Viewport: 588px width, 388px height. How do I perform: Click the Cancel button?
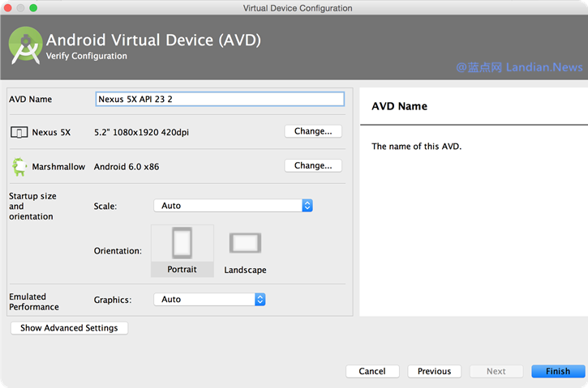click(x=371, y=371)
